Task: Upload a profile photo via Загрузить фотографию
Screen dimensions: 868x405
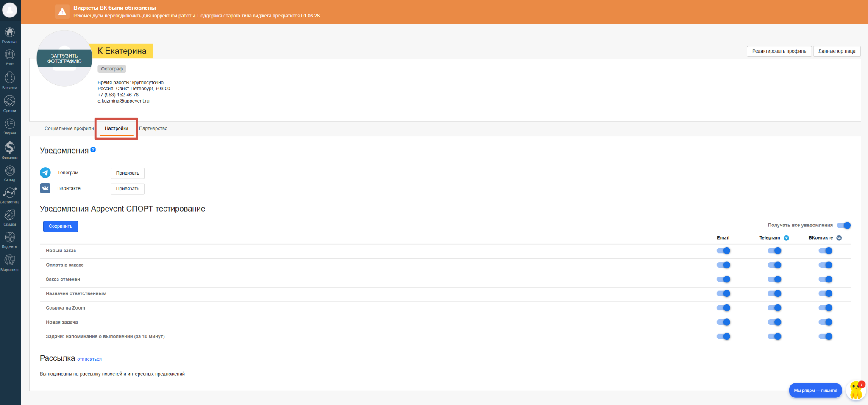Action: [x=64, y=59]
